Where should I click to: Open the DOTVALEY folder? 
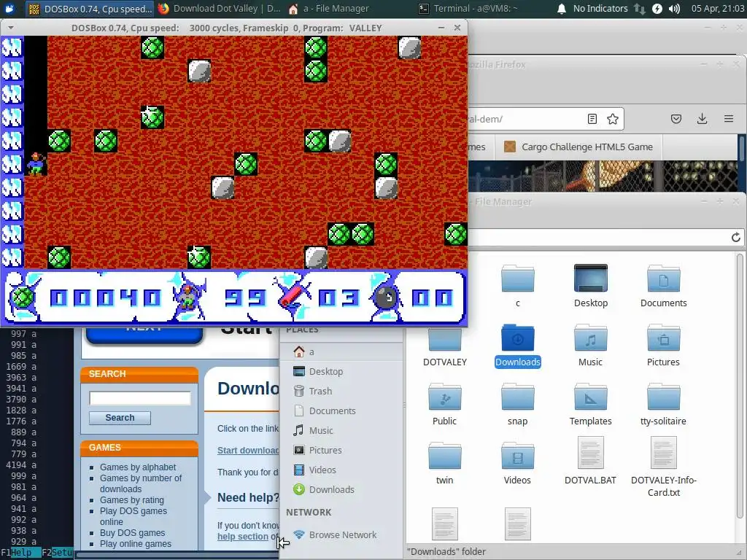pyautogui.click(x=444, y=345)
